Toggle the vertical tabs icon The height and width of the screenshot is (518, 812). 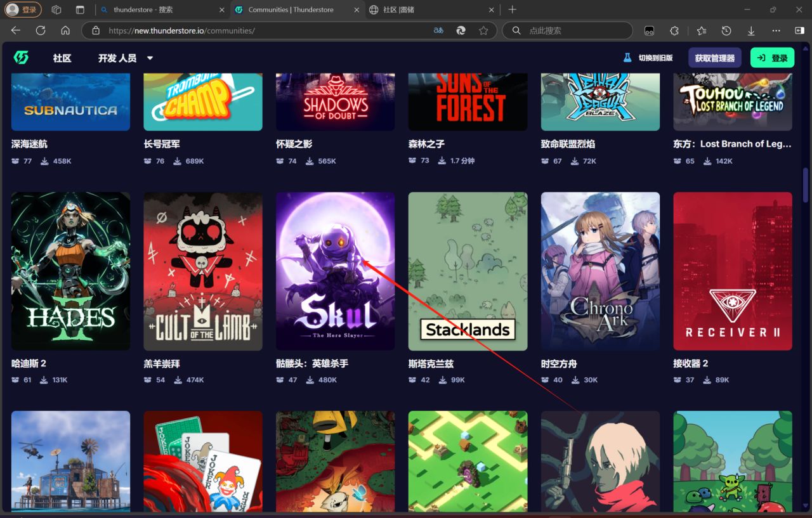coord(80,10)
